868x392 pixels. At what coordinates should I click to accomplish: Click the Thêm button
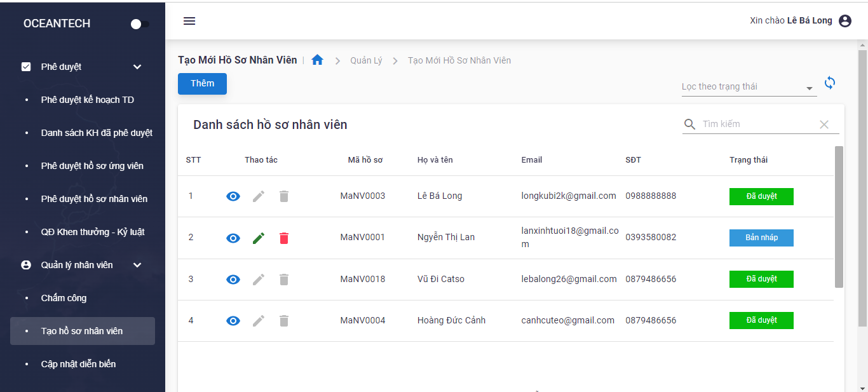pyautogui.click(x=202, y=84)
